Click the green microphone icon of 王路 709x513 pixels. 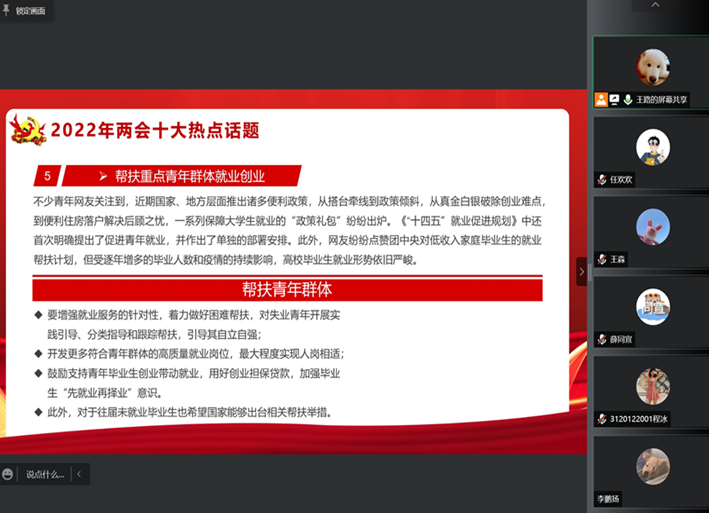click(627, 99)
